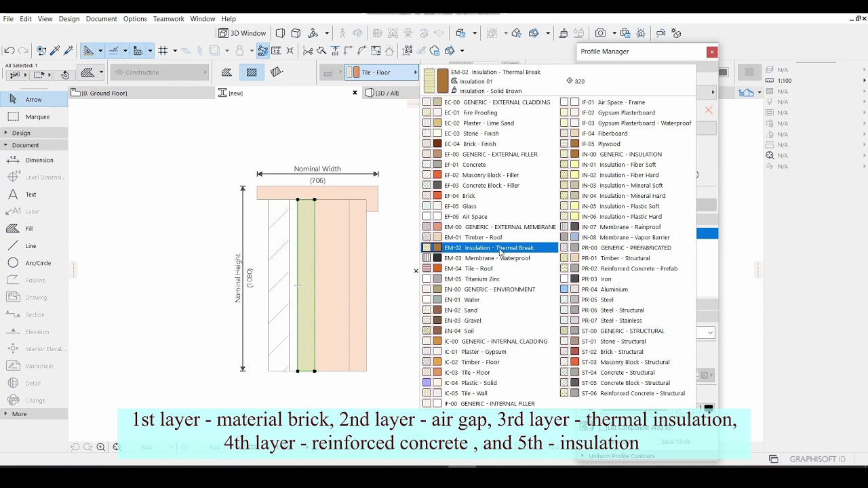
Task: Toggle the Snap Guides button
Action: coord(113,51)
